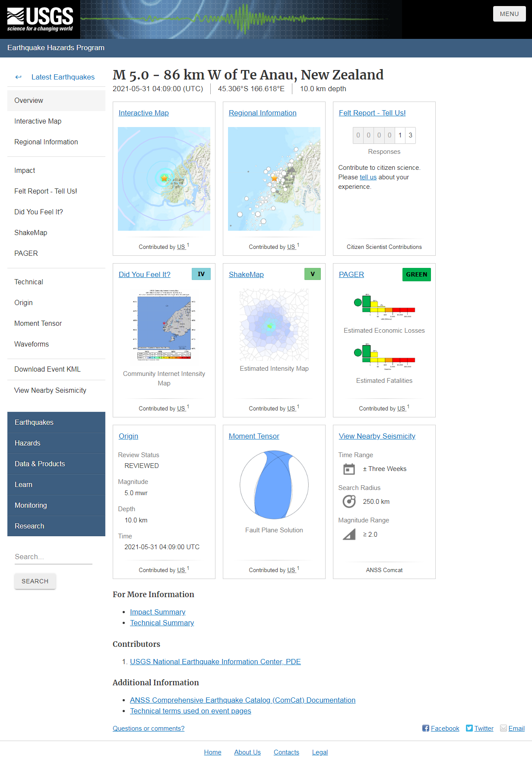Image resolution: width=532 pixels, height=770 pixels.
Task: Click the Search Radius target icon
Action: click(x=349, y=502)
